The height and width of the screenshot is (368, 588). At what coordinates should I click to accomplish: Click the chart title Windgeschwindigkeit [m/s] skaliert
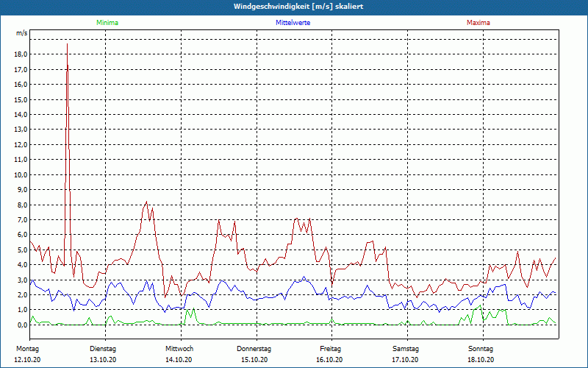click(x=298, y=7)
